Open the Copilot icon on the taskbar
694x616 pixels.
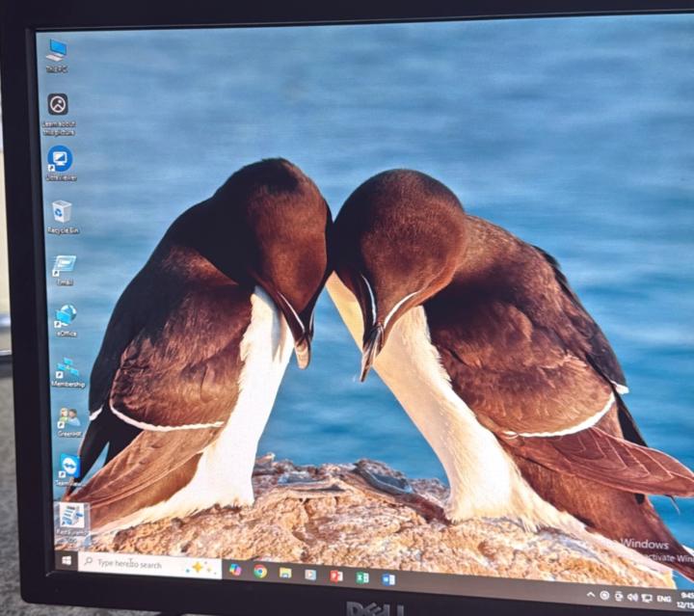pos(235,570)
